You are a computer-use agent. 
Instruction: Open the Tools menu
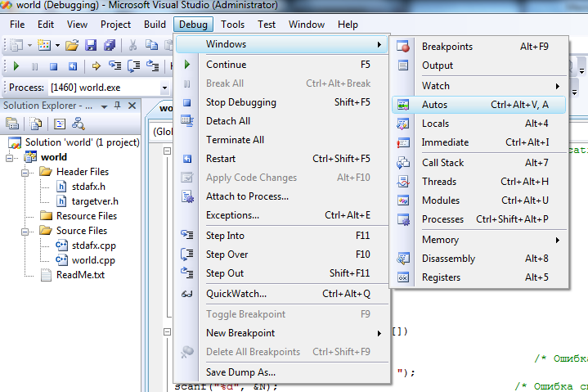click(x=232, y=25)
